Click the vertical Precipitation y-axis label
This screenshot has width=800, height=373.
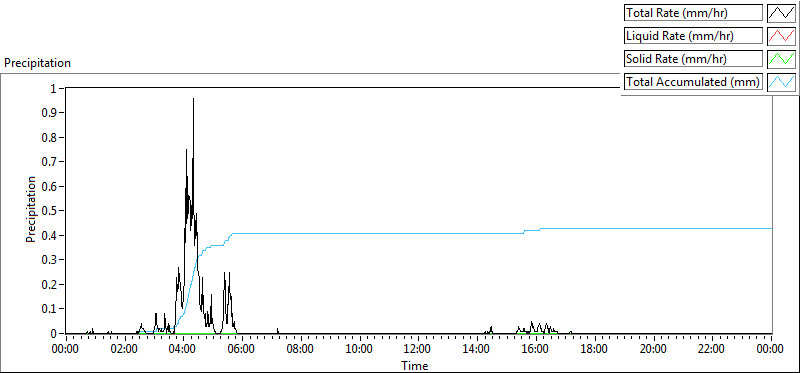coord(31,209)
